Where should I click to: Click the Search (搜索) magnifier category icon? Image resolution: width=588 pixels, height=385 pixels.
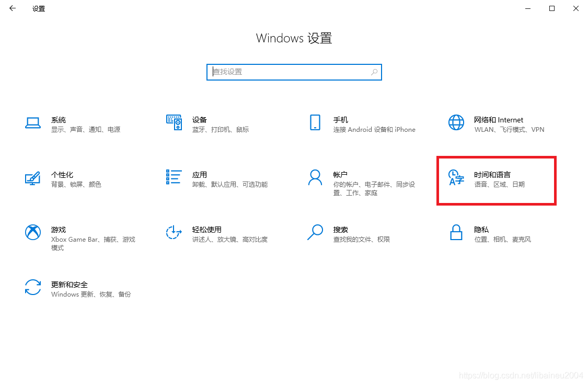pyautogui.click(x=315, y=232)
